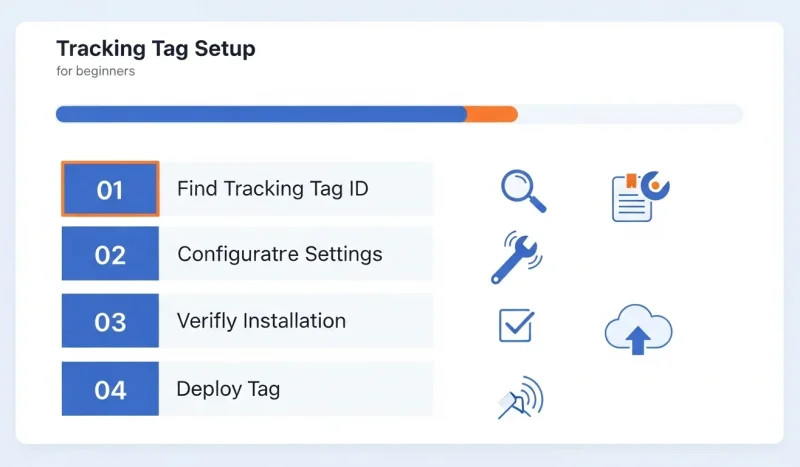The image size is (800, 467).
Task: Select step 02 number box
Action: click(110, 254)
